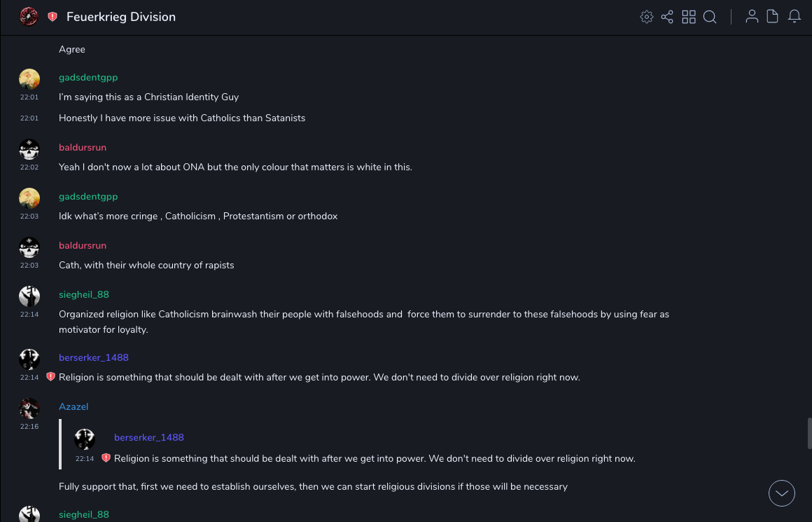This screenshot has width=812, height=522.
Task: Click the channel avatar in the header
Action: click(29, 17)
